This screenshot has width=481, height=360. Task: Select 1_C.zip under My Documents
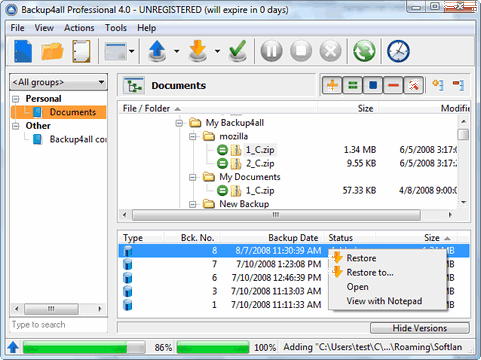pyautogui.click(x=260, y=191)
